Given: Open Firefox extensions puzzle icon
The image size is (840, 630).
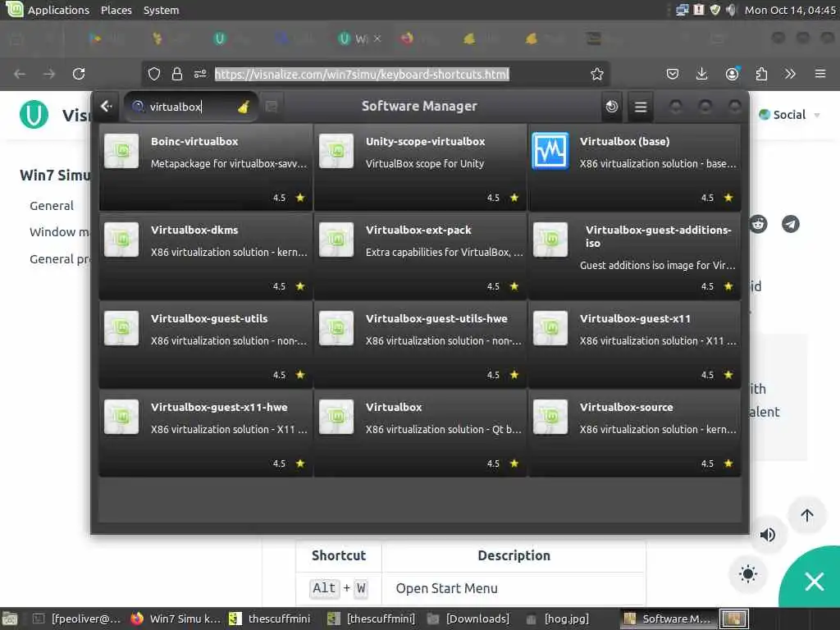Looking at the screenshot, I should pos(761,74).
